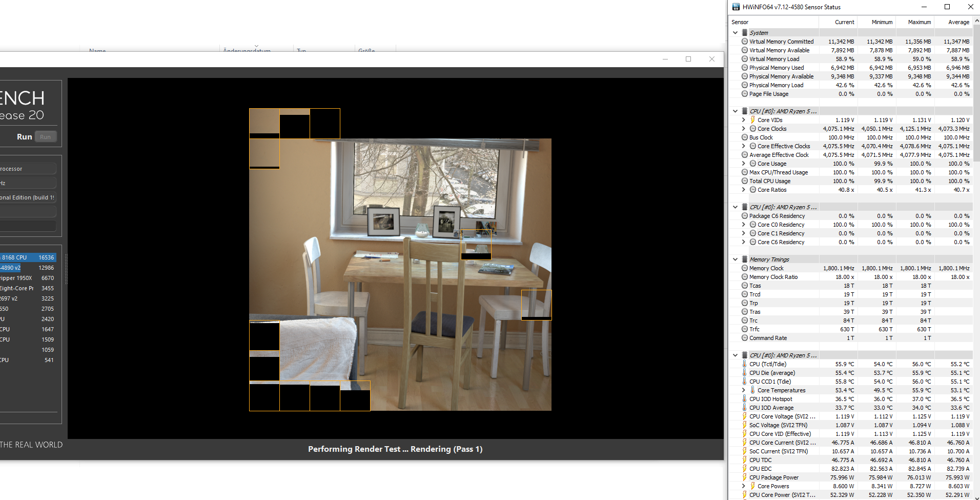Expand the Core Powers entry
Image resolution: width=980 pixels, height=500 pixels.
[743, 486]
